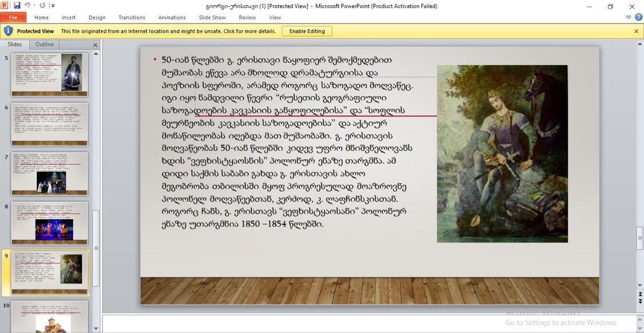Open PowerPoint Help question mark icon
The width and height of the screenshot is (644, 333).
pos(639,17)
